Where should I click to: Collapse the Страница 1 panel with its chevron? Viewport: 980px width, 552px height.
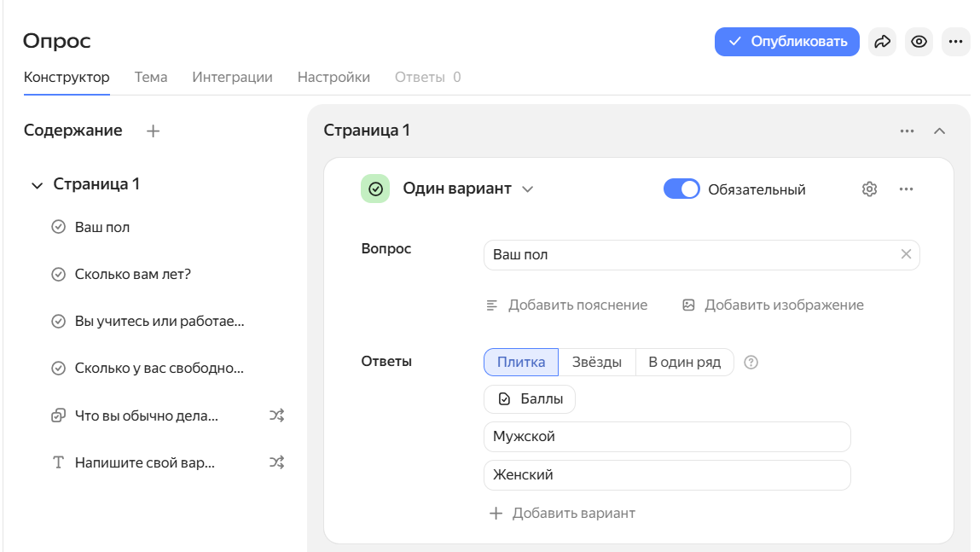pyautogui.click(x=939, y=131)
